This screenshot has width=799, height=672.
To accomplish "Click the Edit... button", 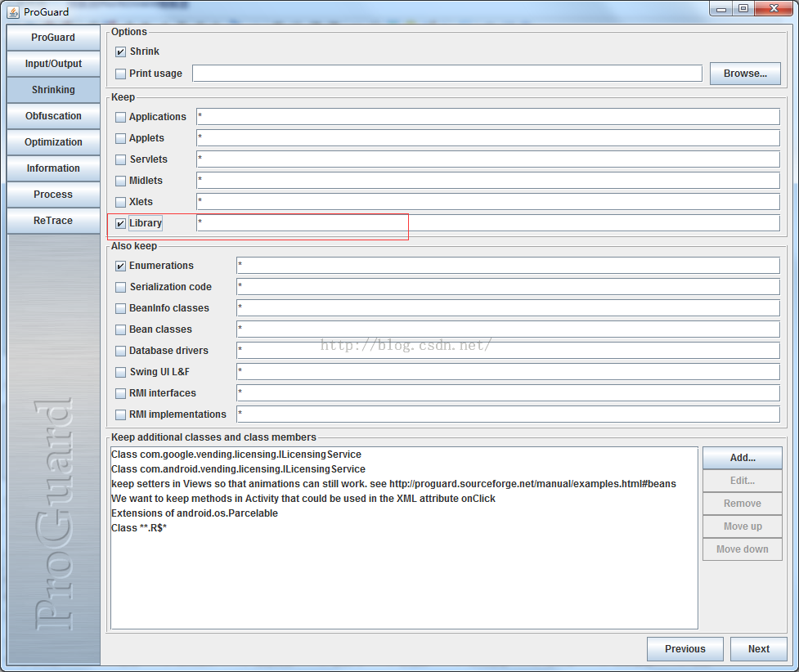I will [x=743, y=481].
